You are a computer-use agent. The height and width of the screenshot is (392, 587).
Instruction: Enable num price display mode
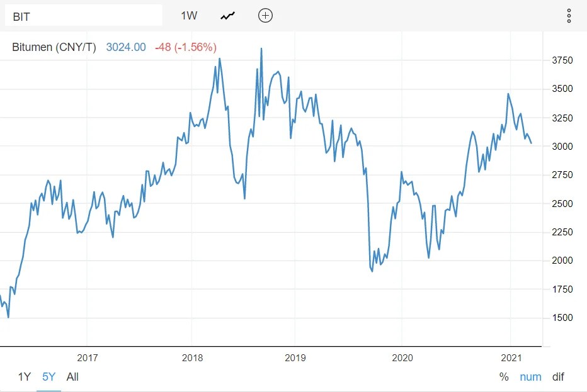[530, 376]
